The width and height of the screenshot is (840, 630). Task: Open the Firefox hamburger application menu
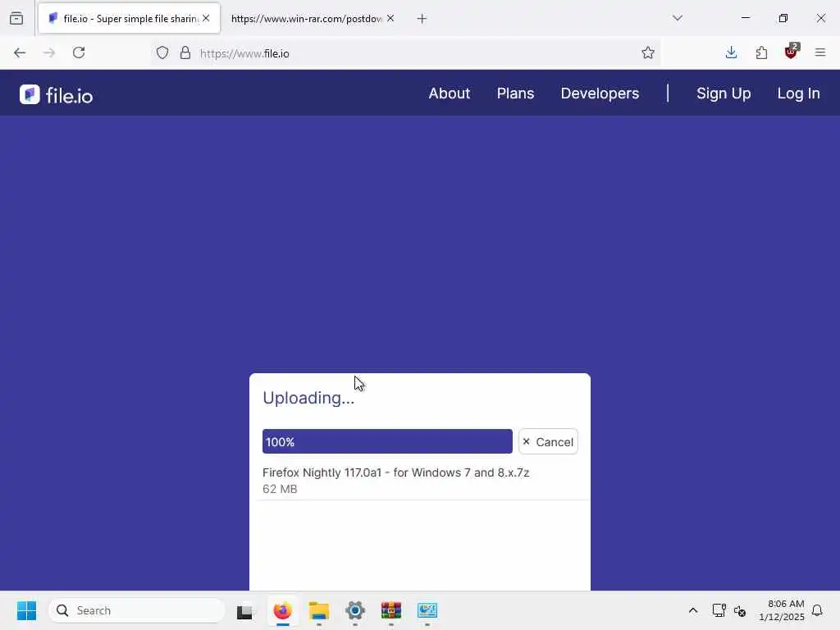(x=820, y=52)
